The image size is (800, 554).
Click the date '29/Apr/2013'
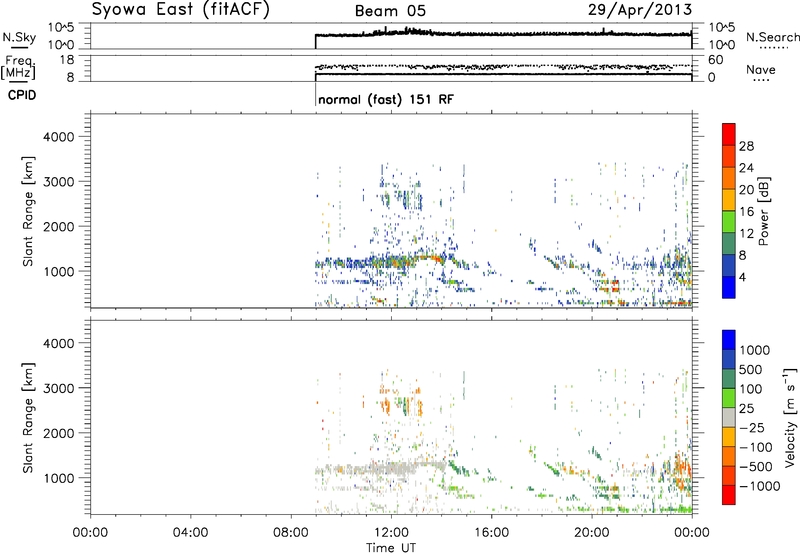coord(640,10)
